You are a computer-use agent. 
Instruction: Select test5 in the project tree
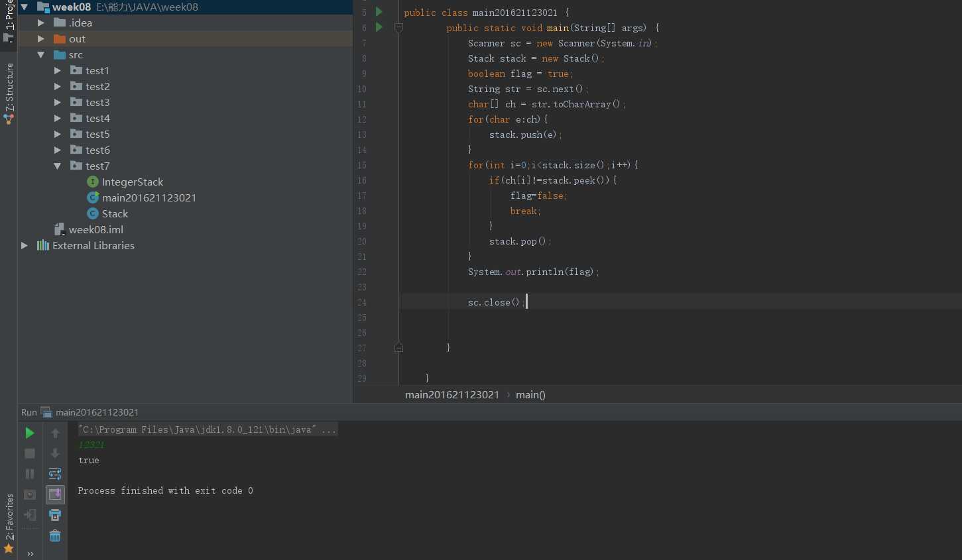click(x=97, y=134)
